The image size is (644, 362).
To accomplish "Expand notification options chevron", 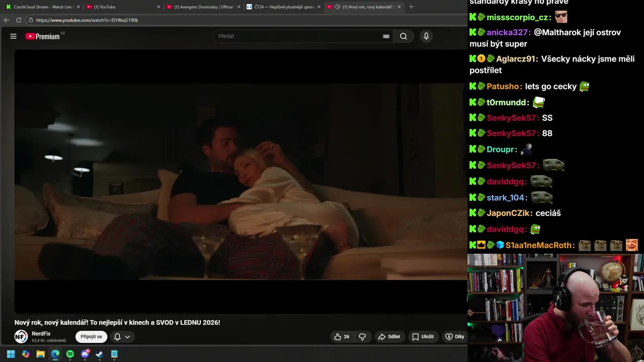I will [127, 337].
